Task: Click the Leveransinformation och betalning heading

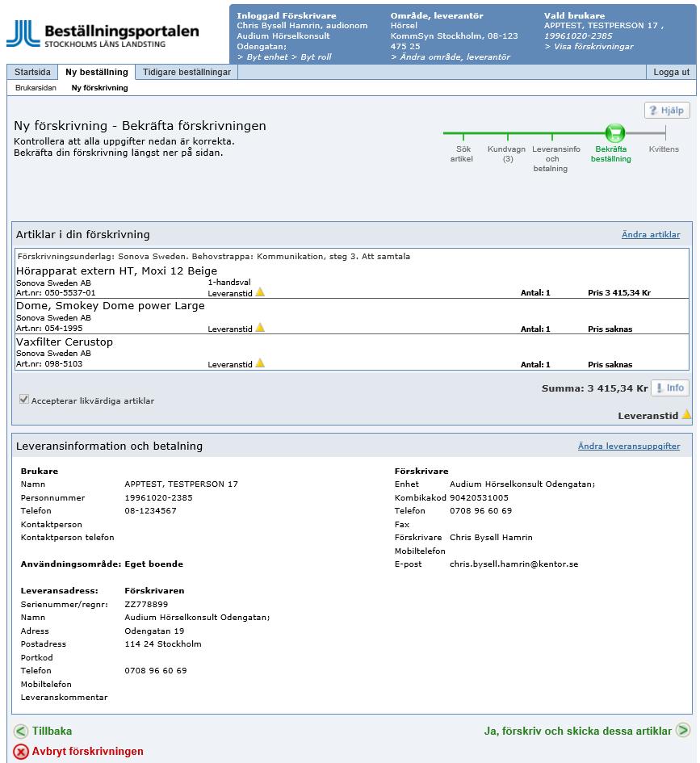Action: [x=109, y=446]
